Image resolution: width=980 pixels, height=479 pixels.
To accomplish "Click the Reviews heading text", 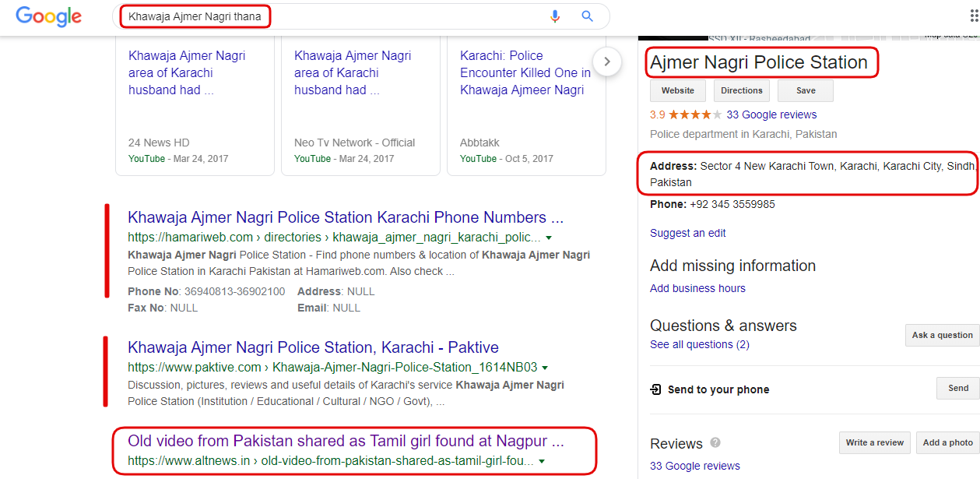I will pos(676,443).
